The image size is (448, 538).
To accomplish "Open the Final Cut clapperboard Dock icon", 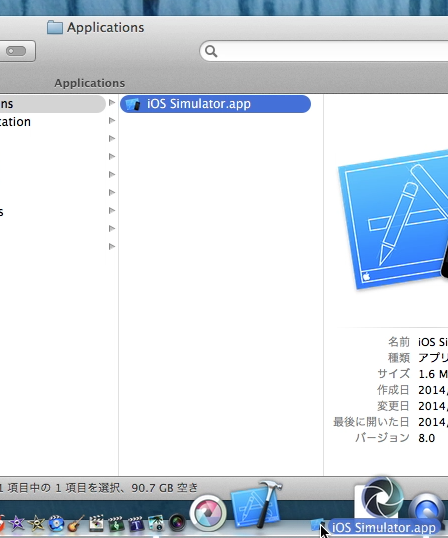I will coord(96,523).
